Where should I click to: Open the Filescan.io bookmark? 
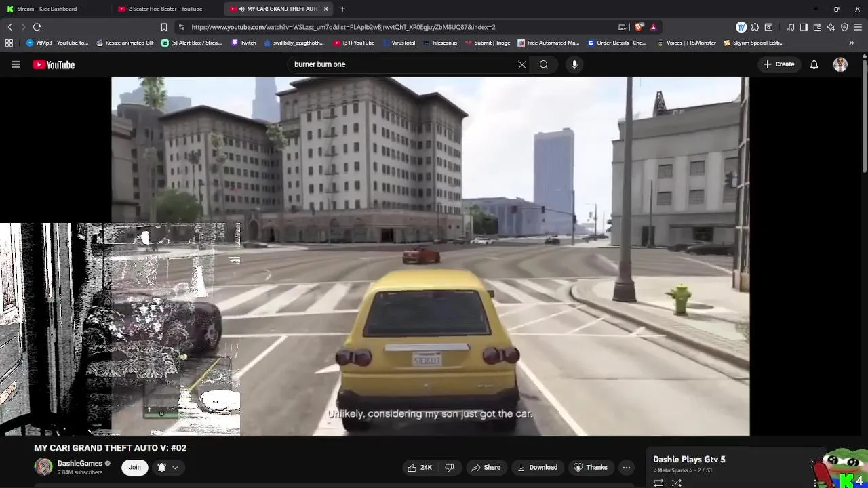click(x=440, y=43)
